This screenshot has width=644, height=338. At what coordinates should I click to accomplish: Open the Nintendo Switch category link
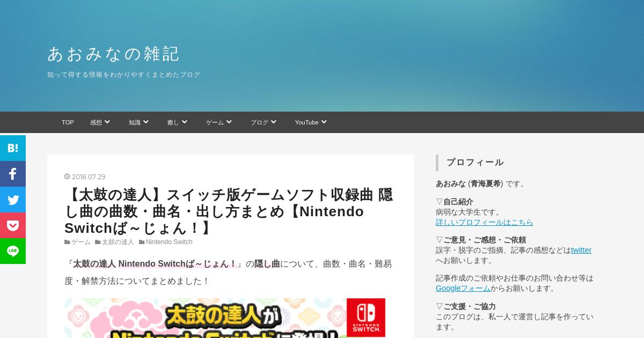(x=169, y=242)
